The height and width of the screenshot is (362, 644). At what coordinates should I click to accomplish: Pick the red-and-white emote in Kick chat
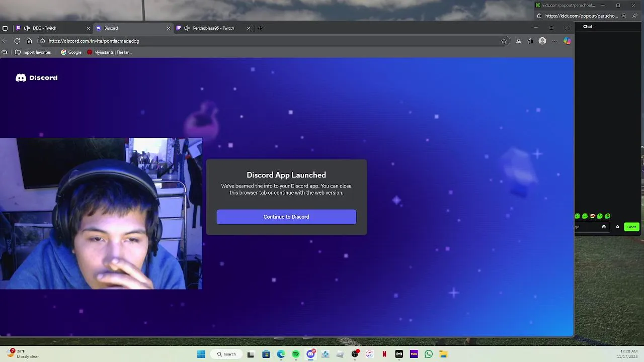pyautogui.click(x=593, y=216)
